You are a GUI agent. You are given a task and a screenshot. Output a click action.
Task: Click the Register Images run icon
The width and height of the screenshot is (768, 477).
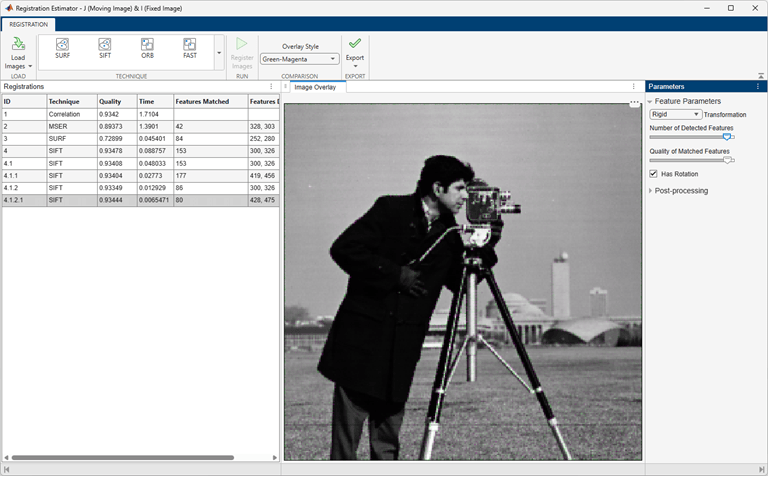click(x=241, y=44)
